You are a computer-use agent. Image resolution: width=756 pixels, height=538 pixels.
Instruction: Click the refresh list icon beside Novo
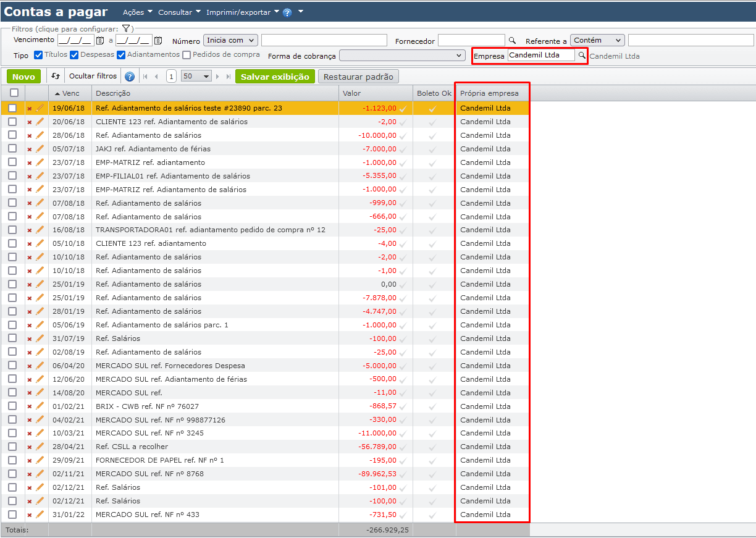tap(55, 77)
